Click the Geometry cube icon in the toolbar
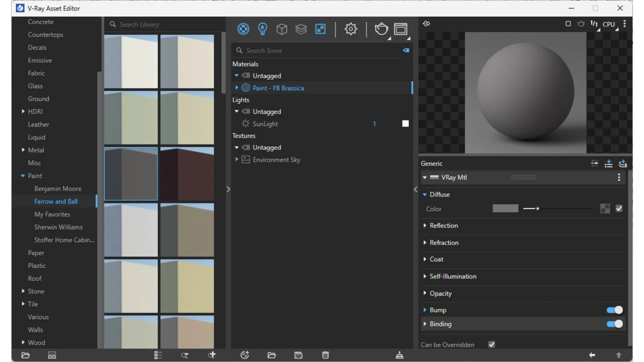This screenshot has height=362, width=644. coord(282,29)
